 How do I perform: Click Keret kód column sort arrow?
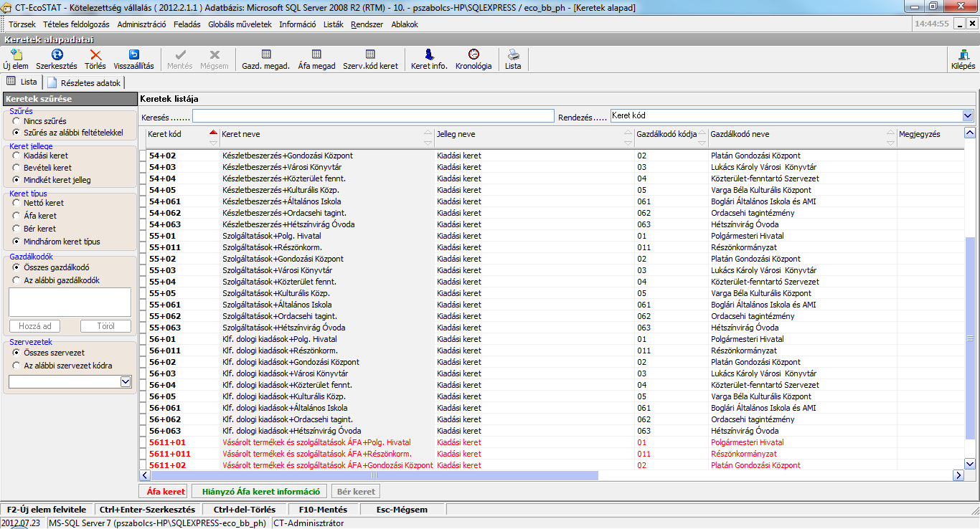point(212,133)
